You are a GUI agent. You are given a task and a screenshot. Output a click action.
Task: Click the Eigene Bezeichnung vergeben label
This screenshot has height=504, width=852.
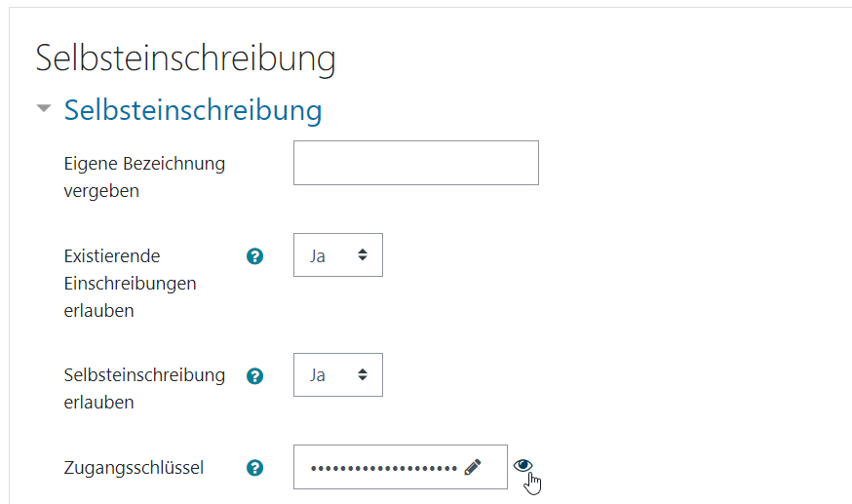pos(144,177)
